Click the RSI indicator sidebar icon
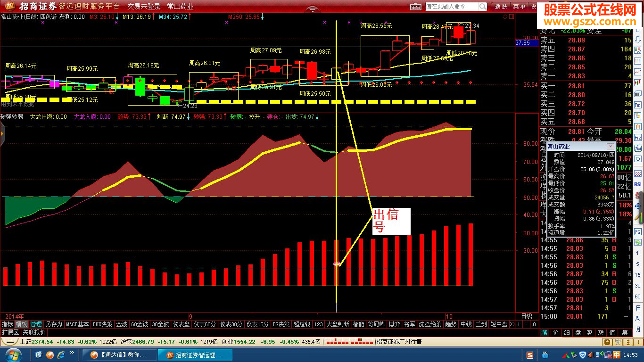Image resolution: width=644 pixels, height=362 pixels. 638,184
